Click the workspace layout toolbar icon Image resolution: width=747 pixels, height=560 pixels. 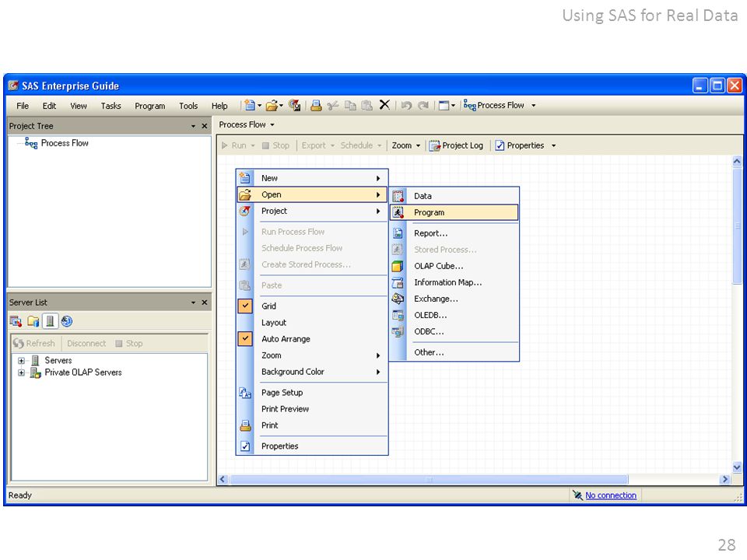pos(444,105)
